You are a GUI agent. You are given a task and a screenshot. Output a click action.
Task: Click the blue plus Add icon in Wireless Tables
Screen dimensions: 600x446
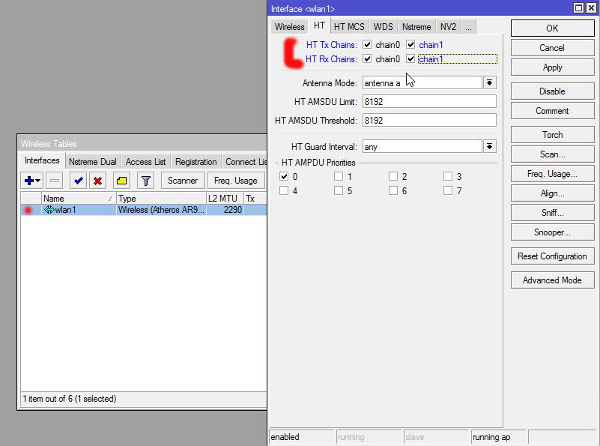tap(29, 180)
